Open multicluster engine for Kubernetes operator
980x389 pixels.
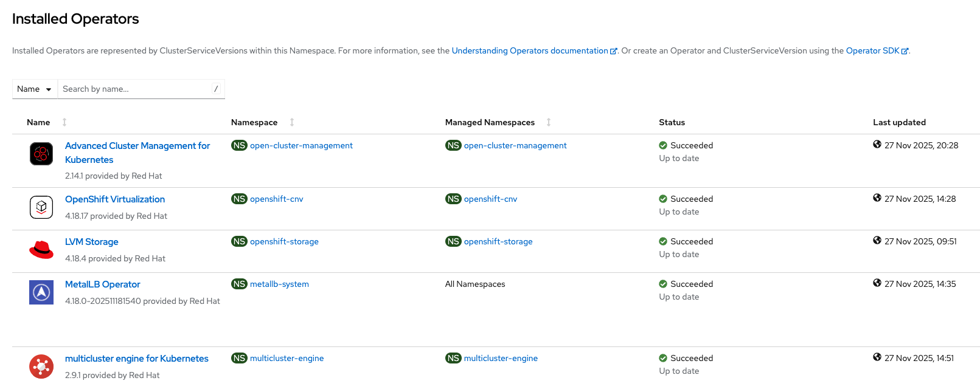[x=137, y=359]
